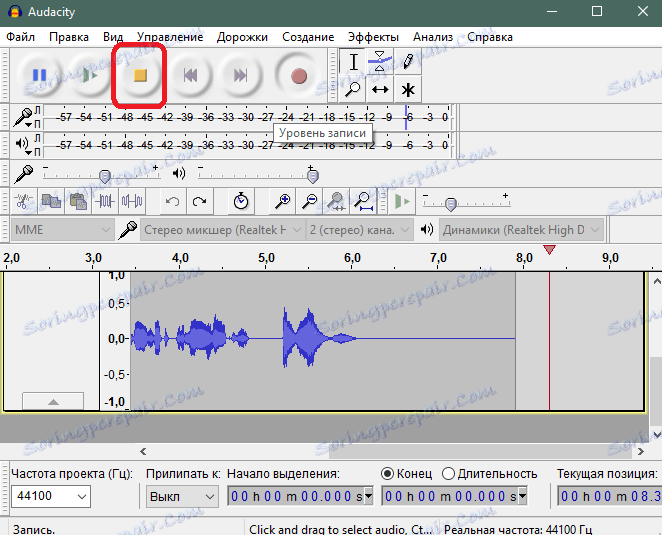Viewport: 662px width, 535px height.
Task: Open the 2 (стерео) channels dropdown
Action: [x=360, y=230]
